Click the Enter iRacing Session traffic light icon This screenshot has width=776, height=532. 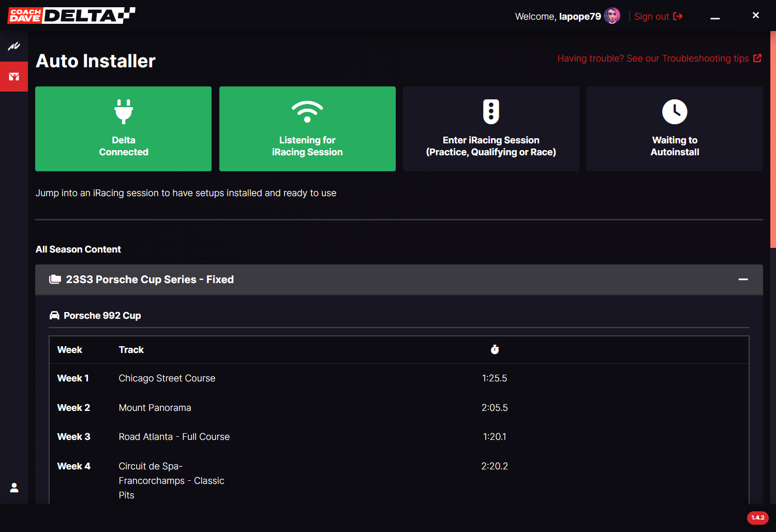pos(491,111)
